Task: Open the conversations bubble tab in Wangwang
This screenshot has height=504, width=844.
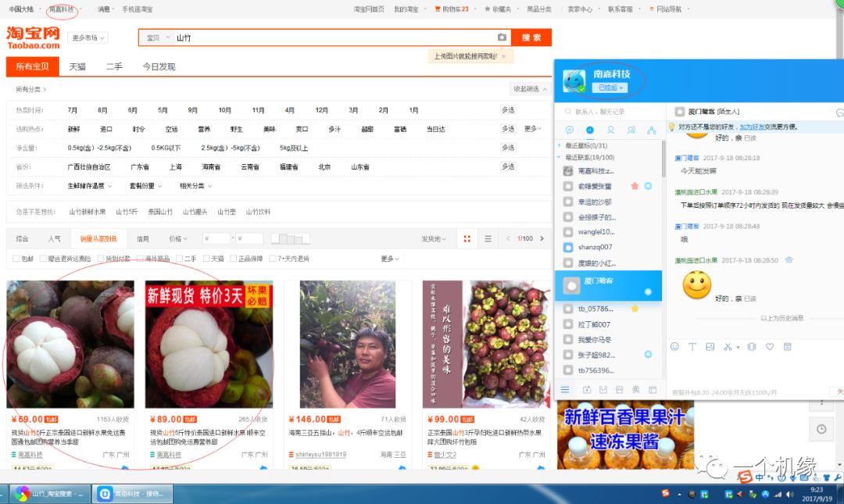Action: point(570,130)
